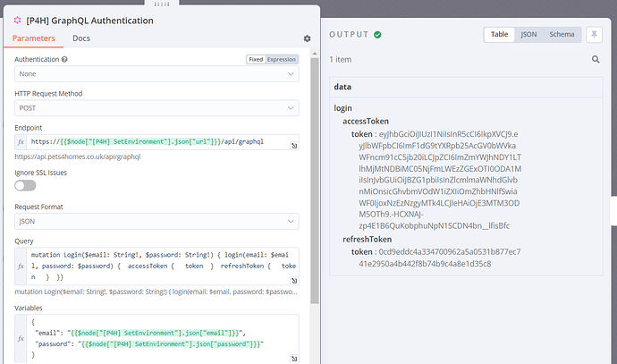Toggle Ignore SSL Issues switch
This screenshot has height=364, width=617.
pos(25,185)
